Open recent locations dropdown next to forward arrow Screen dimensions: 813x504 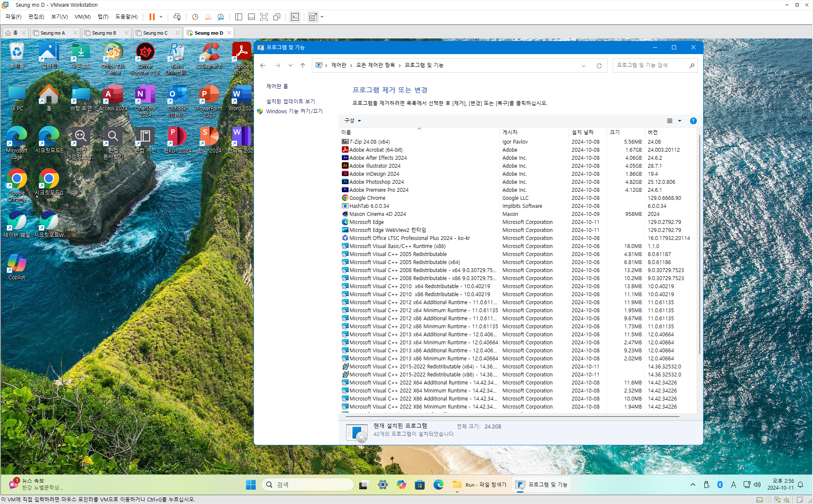pos(290,65)
